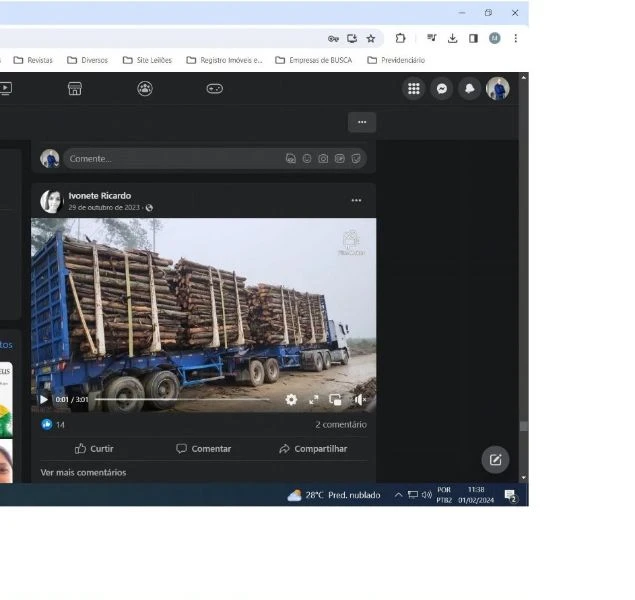Open the post date 29 de outubro de 2023
The height and width of the screenshot is (600, 635).
104,208
